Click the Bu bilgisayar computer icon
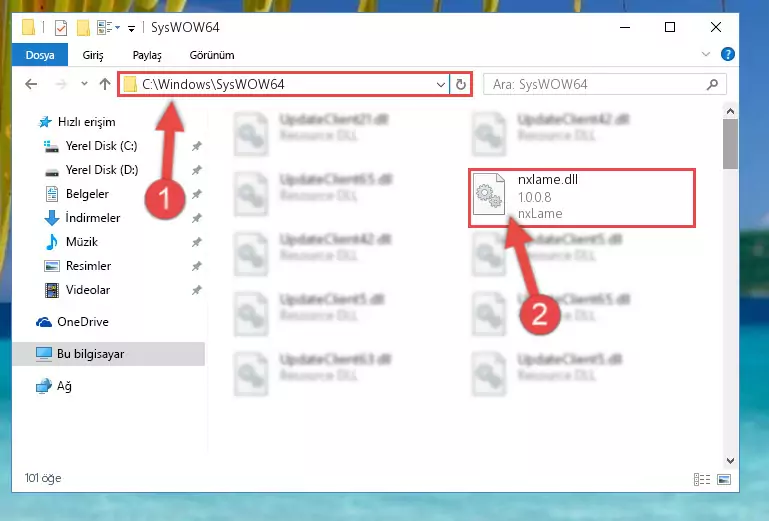The image size is (769, 521). point(44,354)
